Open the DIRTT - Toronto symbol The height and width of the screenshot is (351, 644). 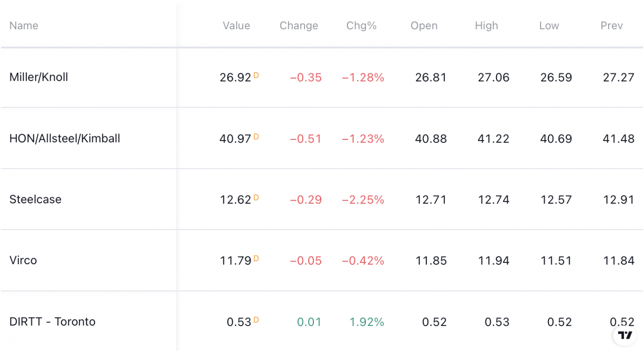pos(53,322)
